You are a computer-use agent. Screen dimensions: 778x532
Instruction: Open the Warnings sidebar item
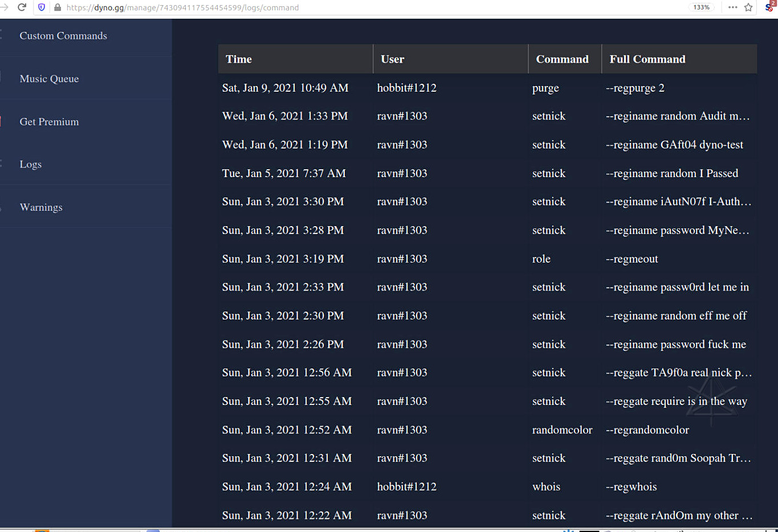[41, 207]
